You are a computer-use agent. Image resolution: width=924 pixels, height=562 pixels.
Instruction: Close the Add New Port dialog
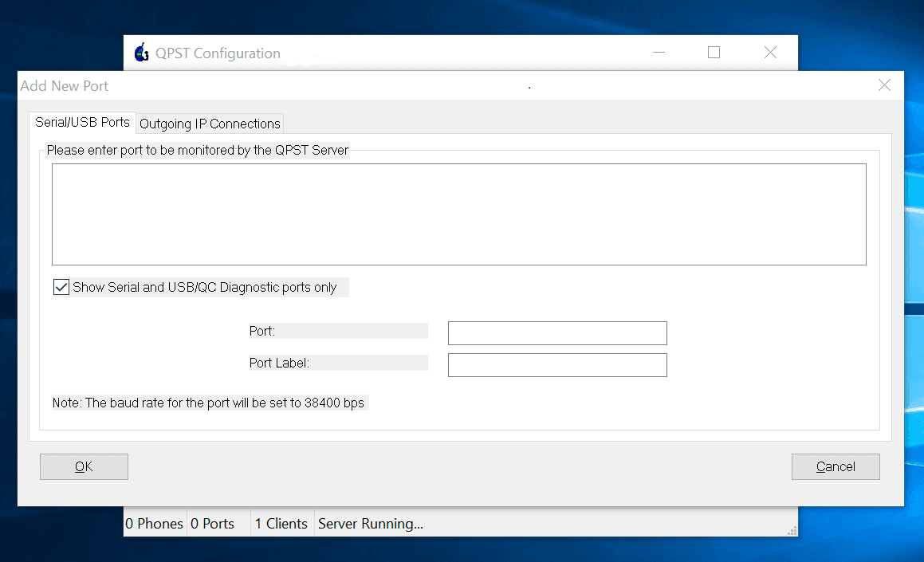point(884,85)
